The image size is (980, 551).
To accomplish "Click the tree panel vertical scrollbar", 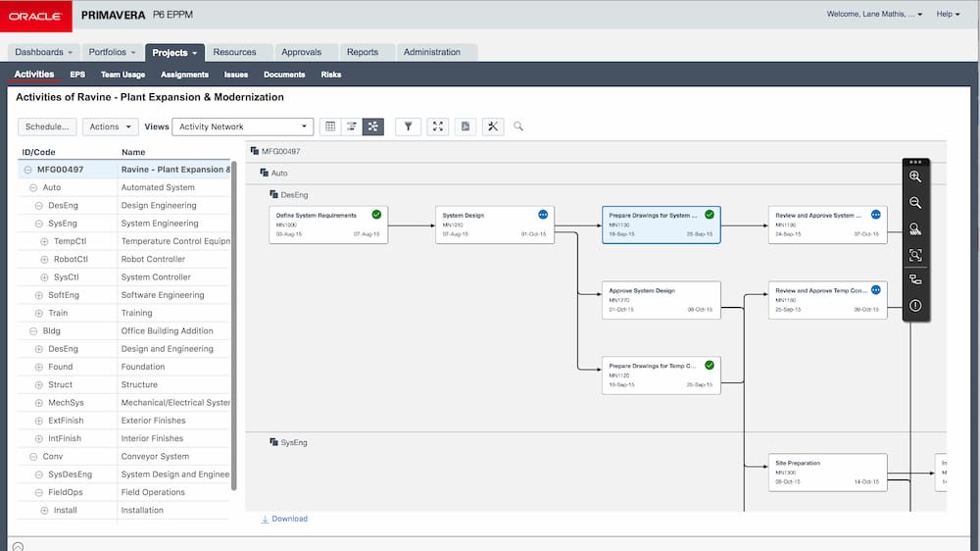I will click(233, 324).
